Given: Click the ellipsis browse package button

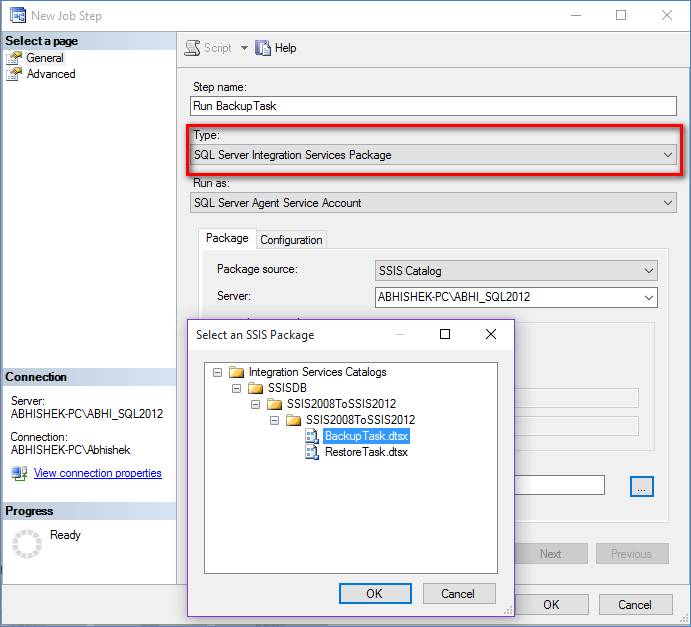Looking at the screenshot, I should 642,486.
